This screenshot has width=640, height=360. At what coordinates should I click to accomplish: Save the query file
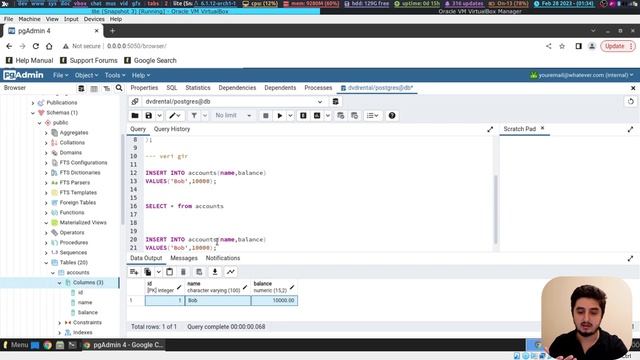[149, 116]
